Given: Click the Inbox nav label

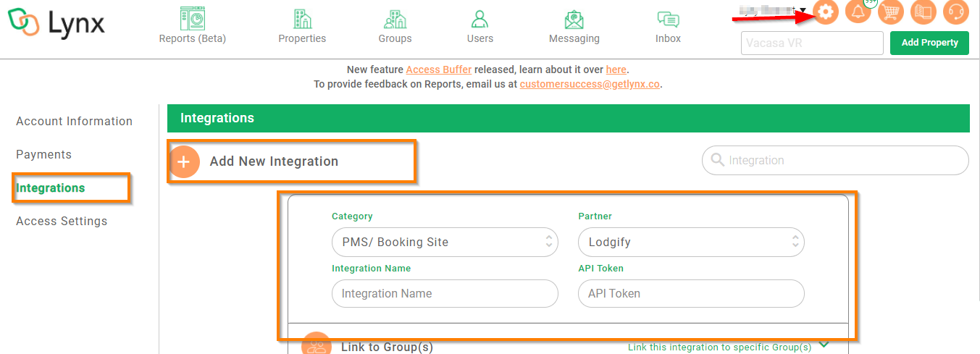Looking at the screenshot, I should coord(668,38).
